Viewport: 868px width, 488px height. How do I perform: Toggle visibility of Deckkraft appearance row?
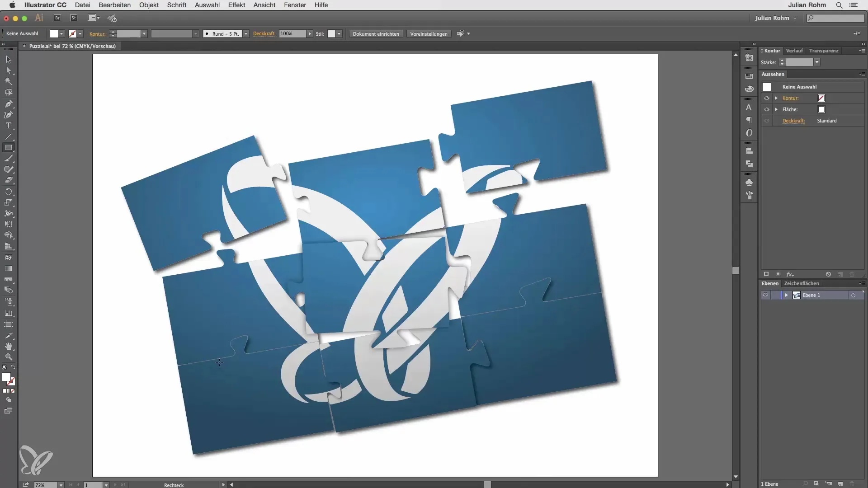click(766, 121)
